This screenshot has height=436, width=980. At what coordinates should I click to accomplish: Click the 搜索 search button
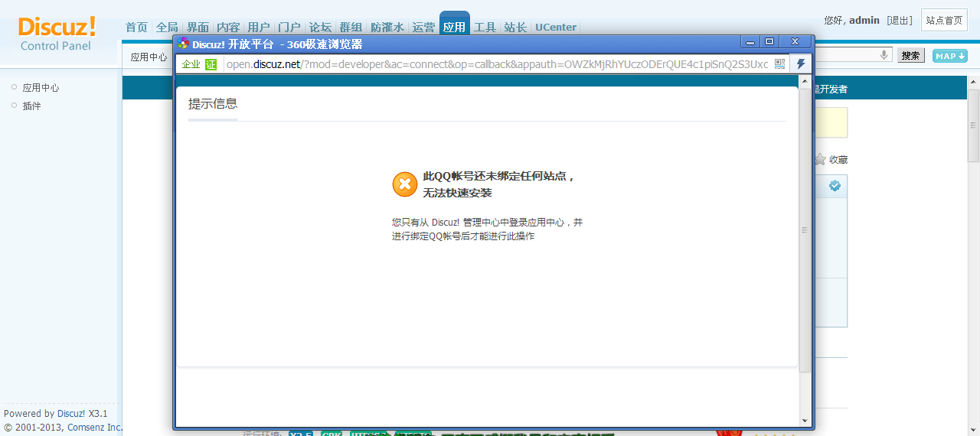tap(911, 56)
